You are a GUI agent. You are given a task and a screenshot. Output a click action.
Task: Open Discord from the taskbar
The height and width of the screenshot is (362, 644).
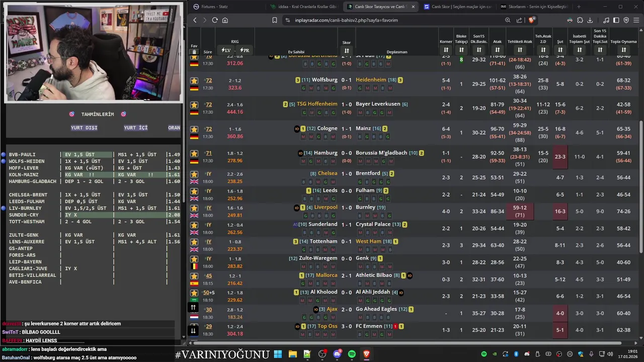pyautogui.click(x=337, y=354)
